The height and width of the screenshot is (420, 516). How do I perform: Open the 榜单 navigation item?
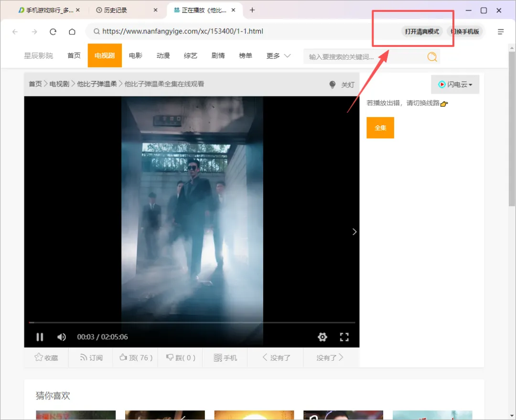(x=245, y=55)
